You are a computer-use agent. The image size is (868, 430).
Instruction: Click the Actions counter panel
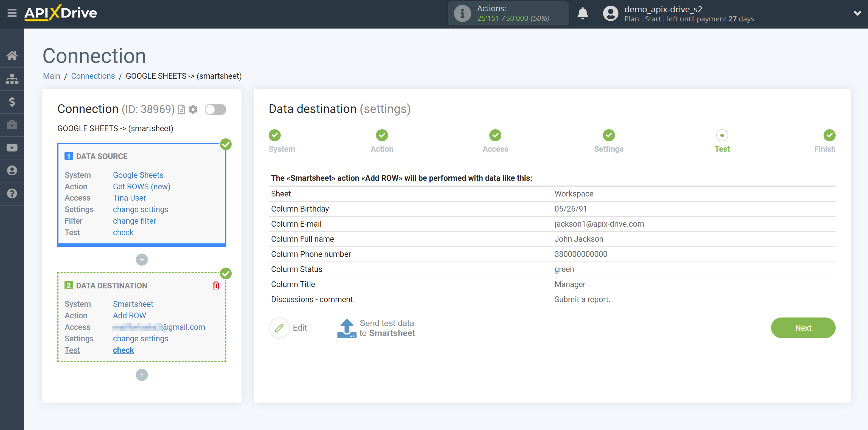508,13
